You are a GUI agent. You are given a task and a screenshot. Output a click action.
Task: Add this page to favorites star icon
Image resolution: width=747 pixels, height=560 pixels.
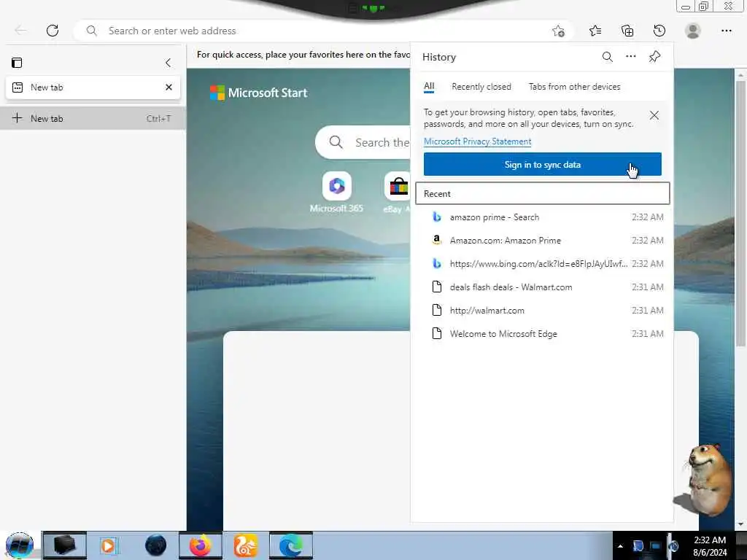pos(558,31)
